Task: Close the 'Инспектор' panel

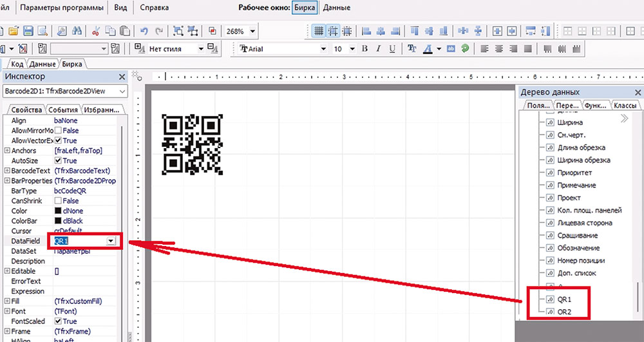Action: tap(122, 77)
